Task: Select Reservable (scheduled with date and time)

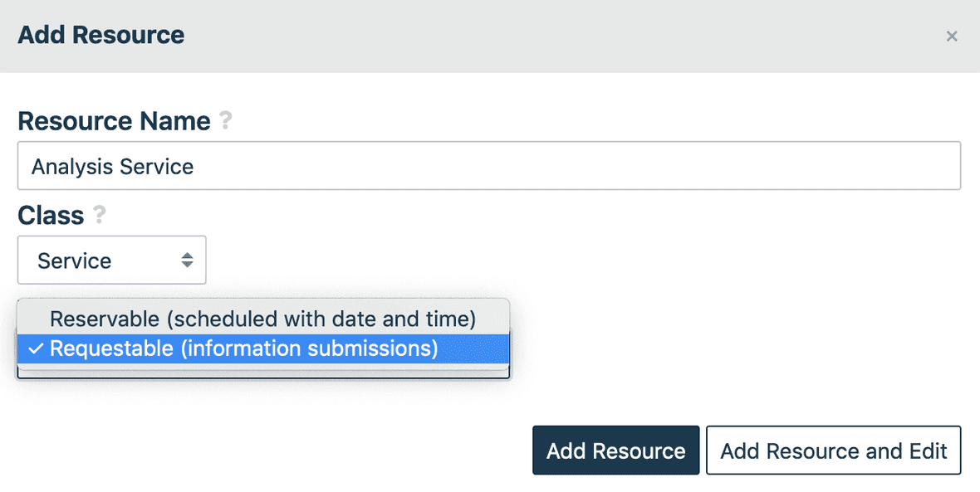Action: click(262, 319)
